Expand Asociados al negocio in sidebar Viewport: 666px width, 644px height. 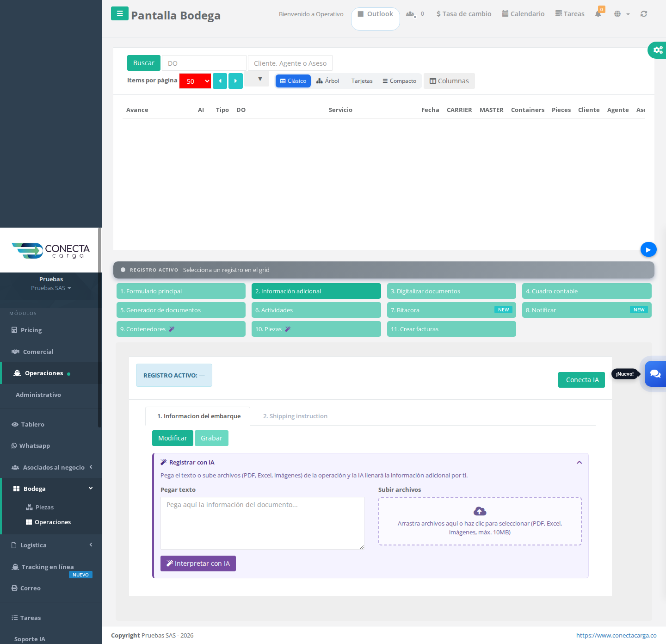coord(51,467)
